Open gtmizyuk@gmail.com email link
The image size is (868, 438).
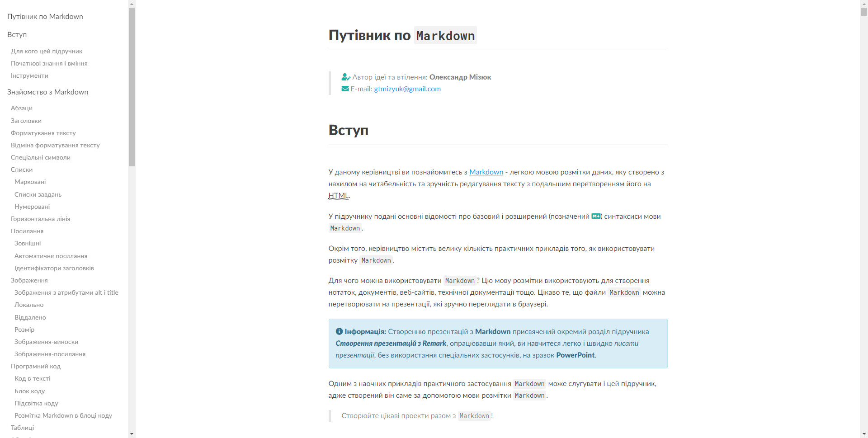(407, 89)
